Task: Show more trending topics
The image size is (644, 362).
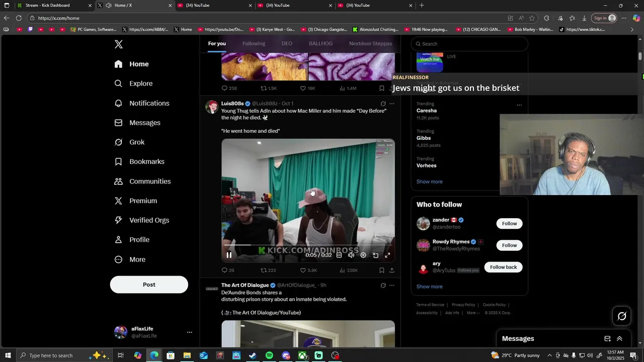Action: click(429, 182)
